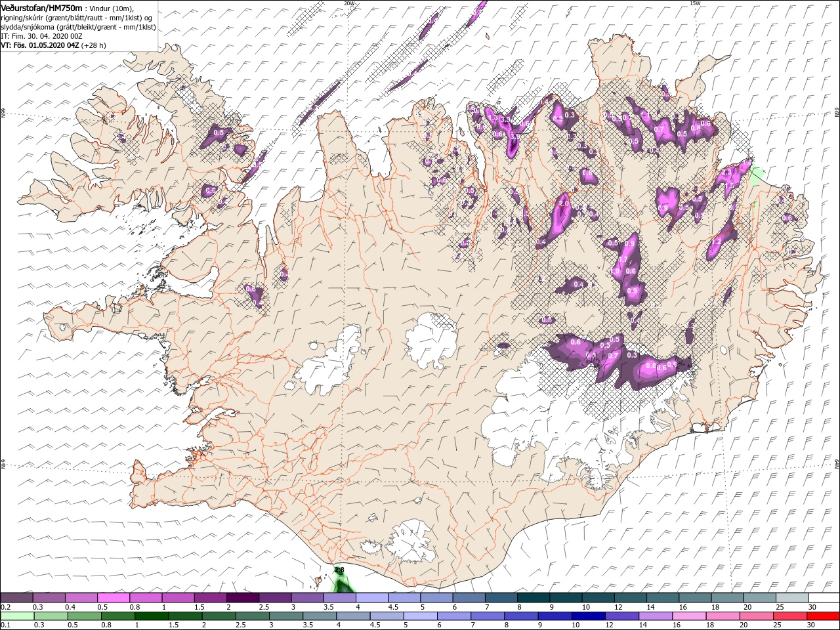Pick the top-row white swatch at 30
The height and width of the screenshot is (630, 840).
824,598
